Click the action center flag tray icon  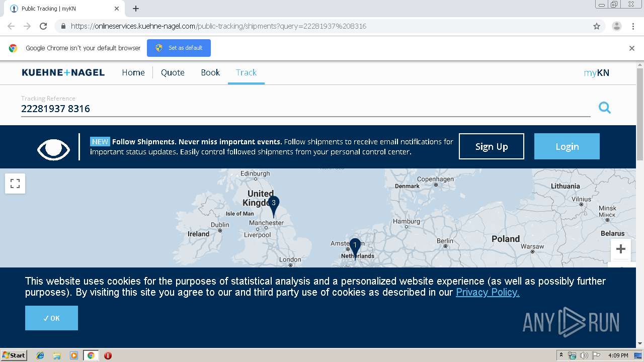pyautogui.click(x=596, y=355)
